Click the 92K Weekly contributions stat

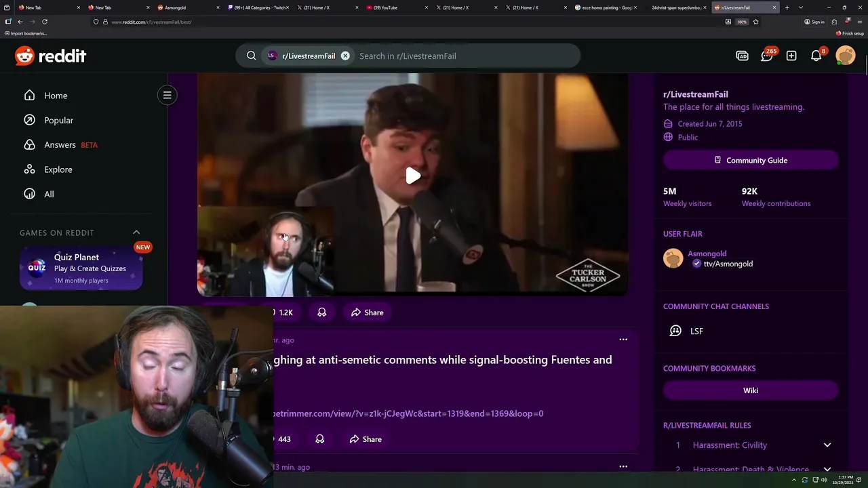click(x=776, y=197)
